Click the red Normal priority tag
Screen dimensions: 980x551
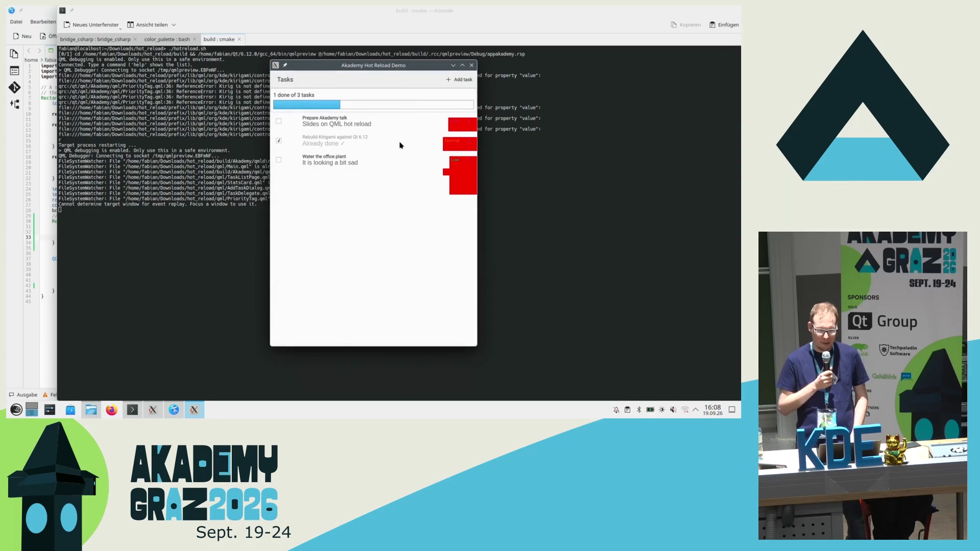coord(460,144)
